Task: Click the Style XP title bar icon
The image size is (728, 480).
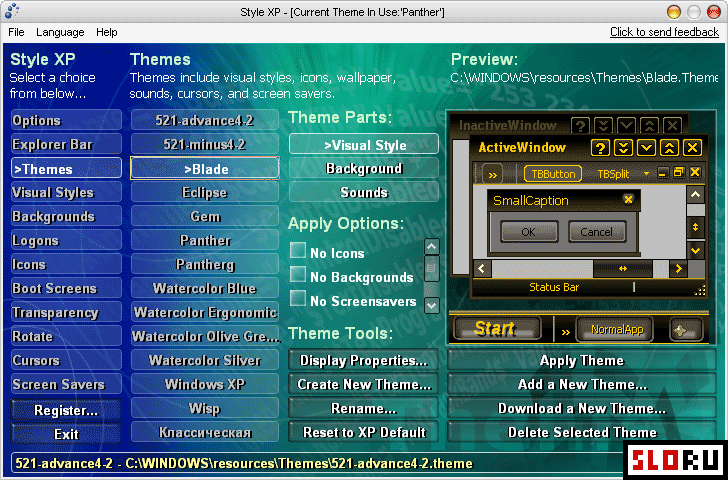Action: tap(12, 11)
